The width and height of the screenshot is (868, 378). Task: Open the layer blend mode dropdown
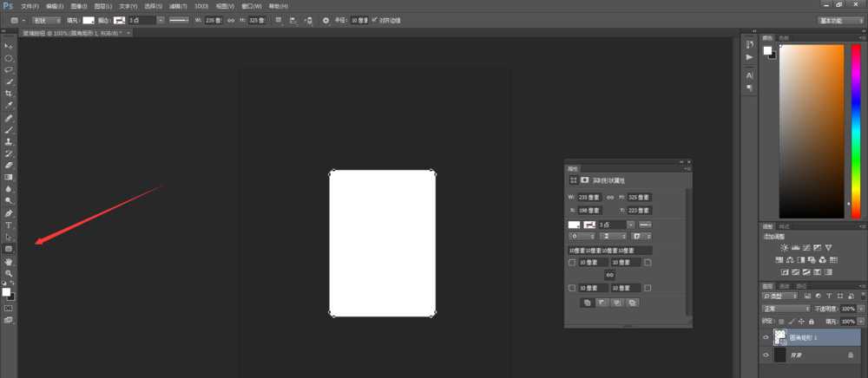tap(785, 309)
